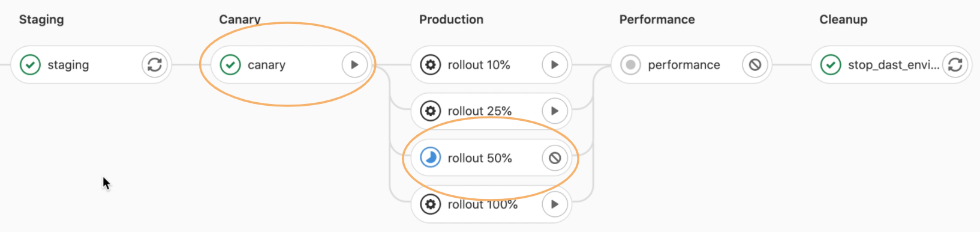Cancel the performance job

[x=755, y=64]
